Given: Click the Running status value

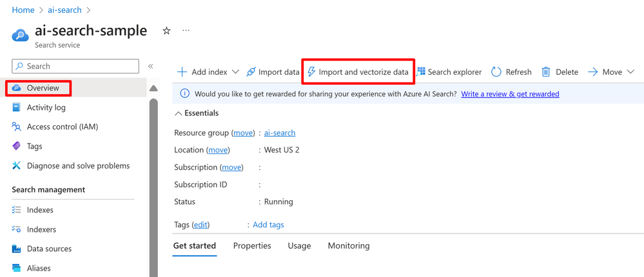Looking at the screenshot, I should tap(278, 201).
